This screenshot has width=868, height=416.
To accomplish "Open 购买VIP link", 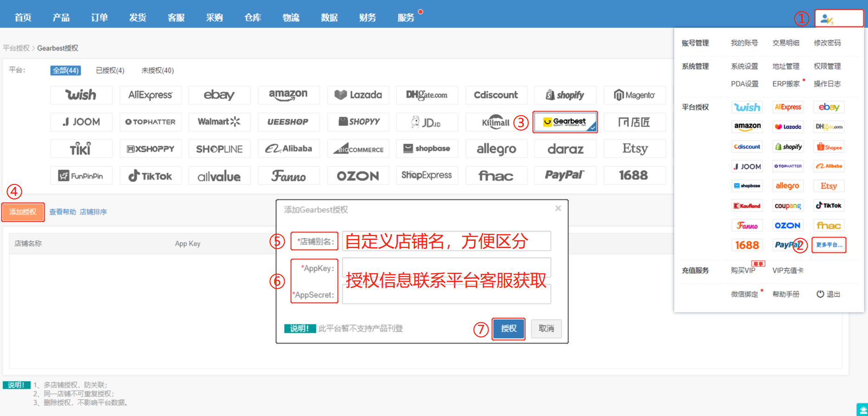I will [x=743, y=270].
